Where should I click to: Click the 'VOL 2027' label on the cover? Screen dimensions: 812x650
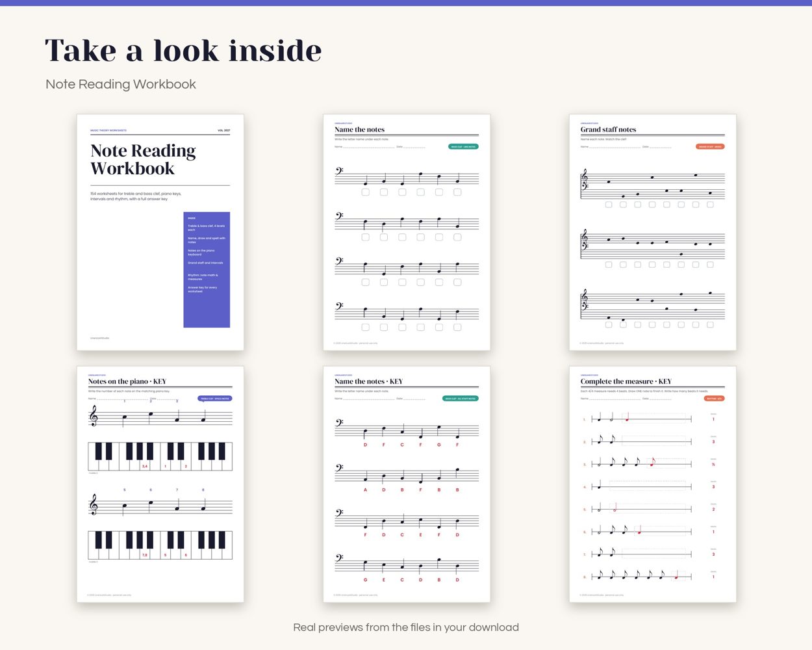223,131
